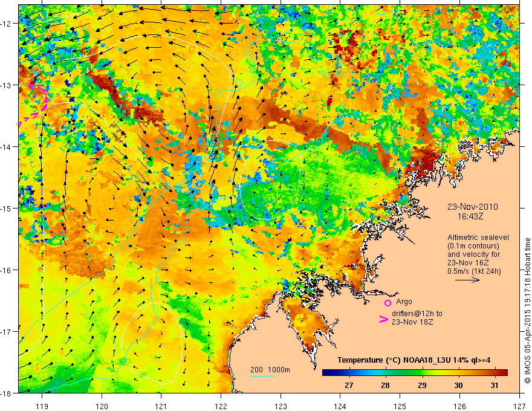Click the '23-Nov 16Z' text line

(x=467, y=263)
